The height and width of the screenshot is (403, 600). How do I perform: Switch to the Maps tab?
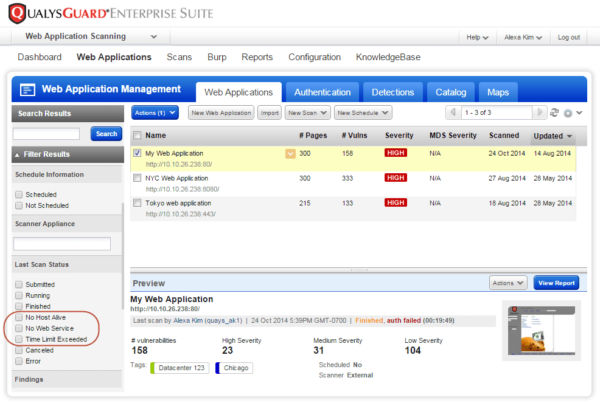498,92
